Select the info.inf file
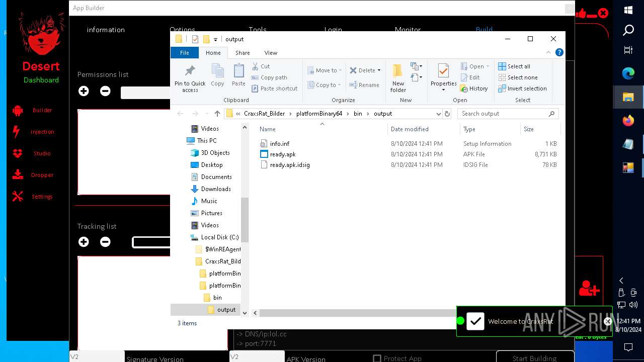The image size is (644, 362). [x=279, y=144]
